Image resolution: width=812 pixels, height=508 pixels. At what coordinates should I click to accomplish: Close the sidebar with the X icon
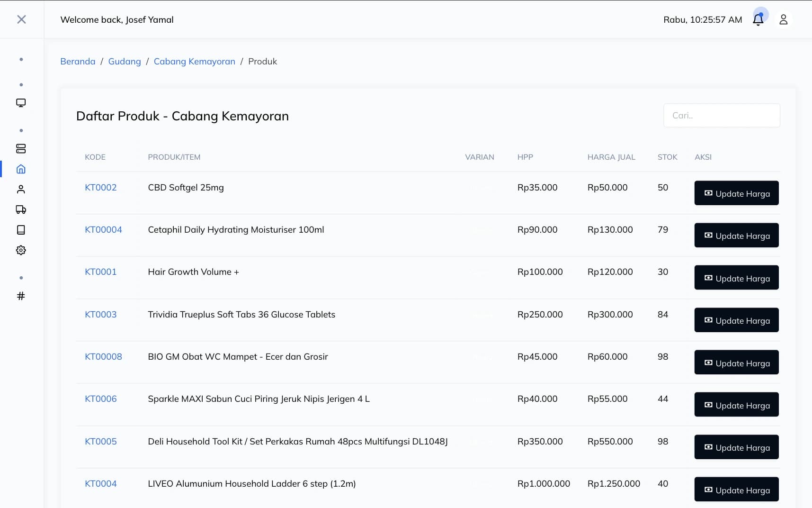[x=21, y=19]
